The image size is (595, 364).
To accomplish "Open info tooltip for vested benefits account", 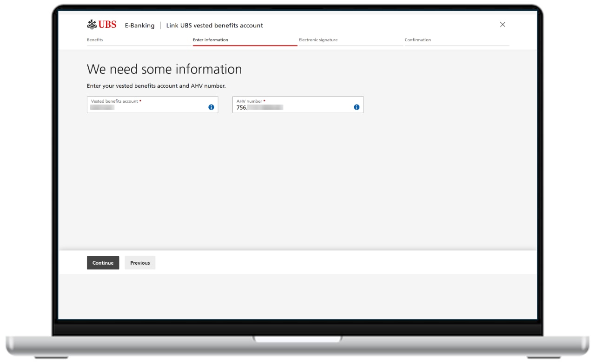I will [211, 107].
